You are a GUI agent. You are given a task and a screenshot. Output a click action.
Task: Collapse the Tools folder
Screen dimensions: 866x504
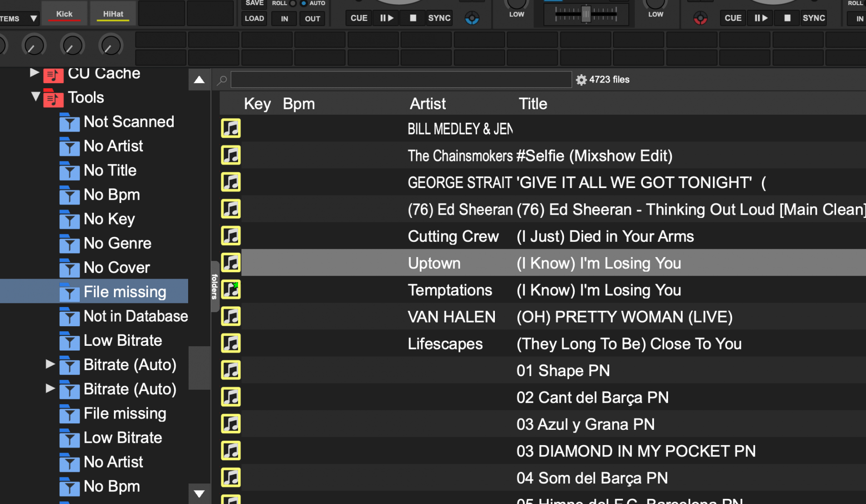coord(35,96)
